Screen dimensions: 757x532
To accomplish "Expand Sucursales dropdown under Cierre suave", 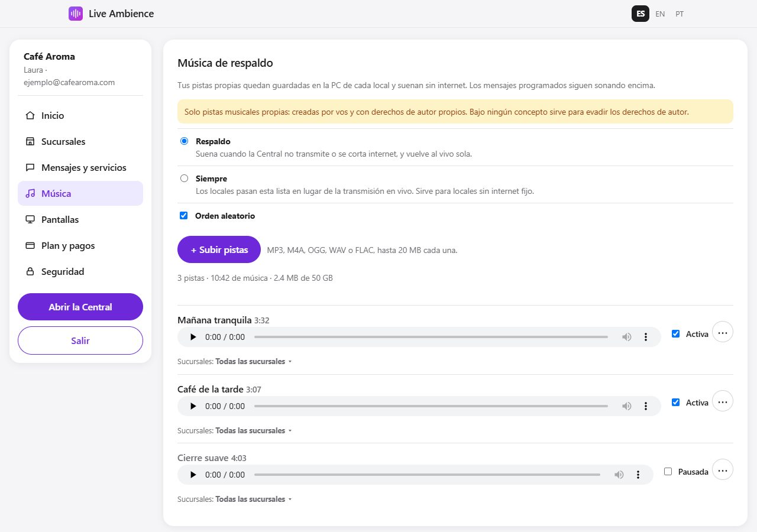I will (x=253, y=499).
